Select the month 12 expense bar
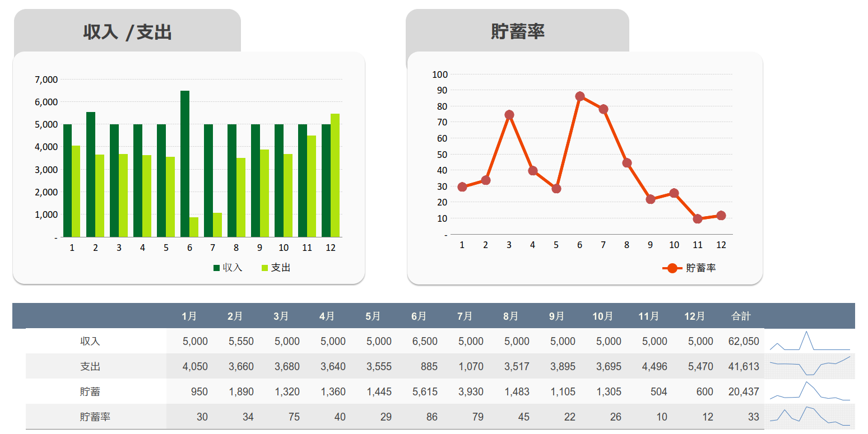This screenshot has width=868, height=434. (x=335, y=175)
